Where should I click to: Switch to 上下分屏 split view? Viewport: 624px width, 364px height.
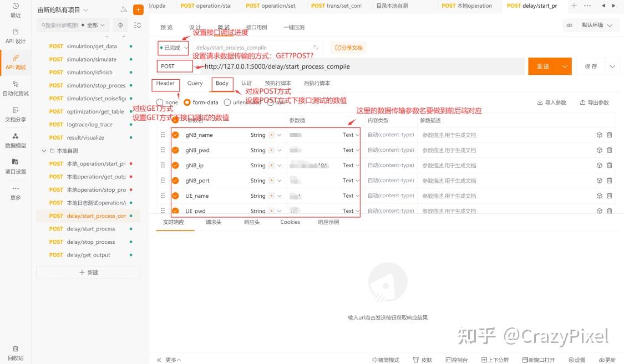coord(495,360)
